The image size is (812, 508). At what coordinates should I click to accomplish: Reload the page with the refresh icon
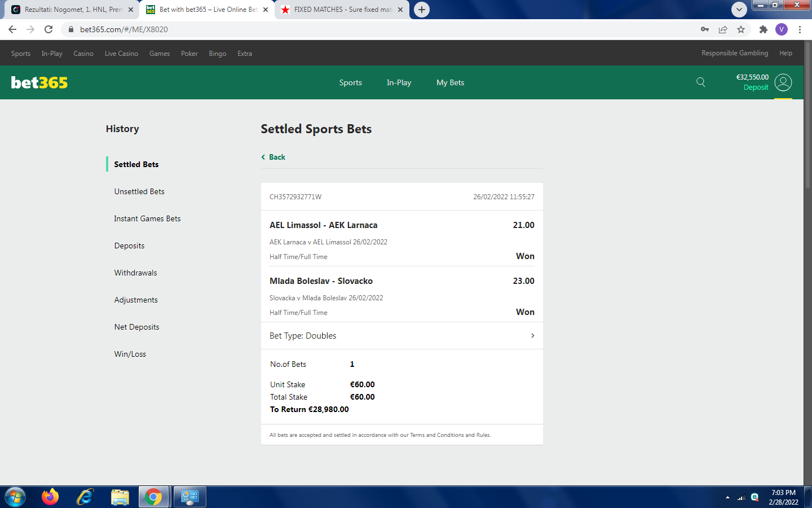coord(48,29)
